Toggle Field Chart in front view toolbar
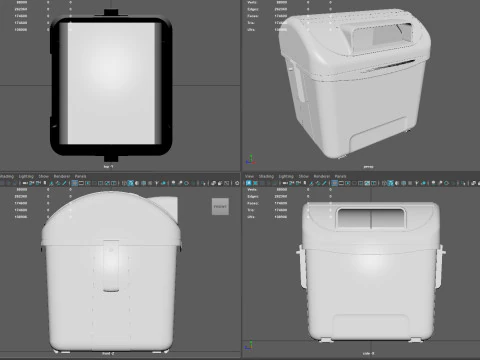480x360 pixels. [x=100, y=183]
